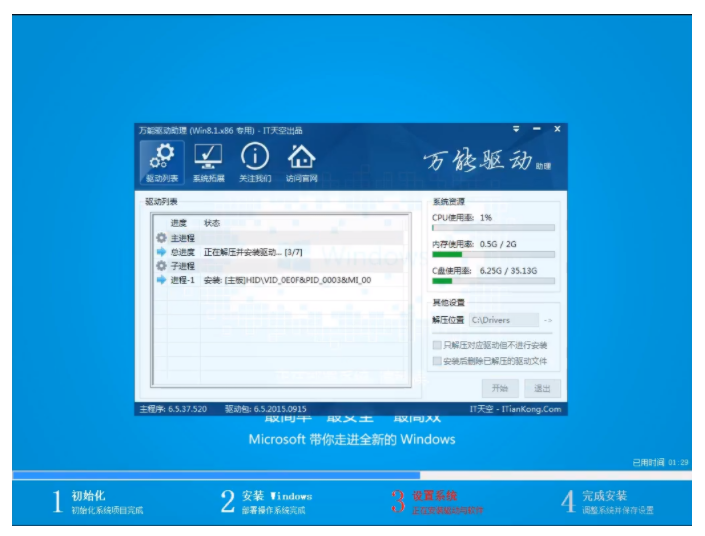Enable 只解压对应驱动但不进行安装 checkbox
The height and width of the screenshot is (536, 705).
pos(437,345)
